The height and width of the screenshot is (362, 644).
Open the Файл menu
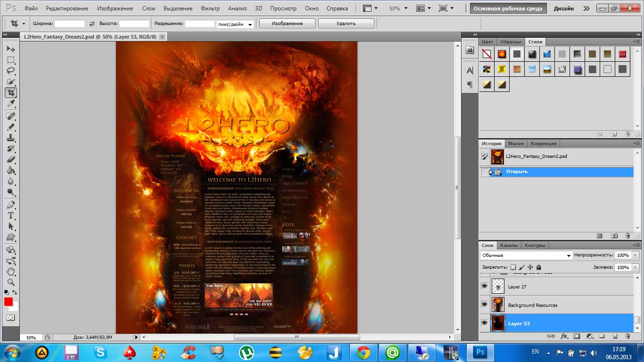(x=31, y=8)
